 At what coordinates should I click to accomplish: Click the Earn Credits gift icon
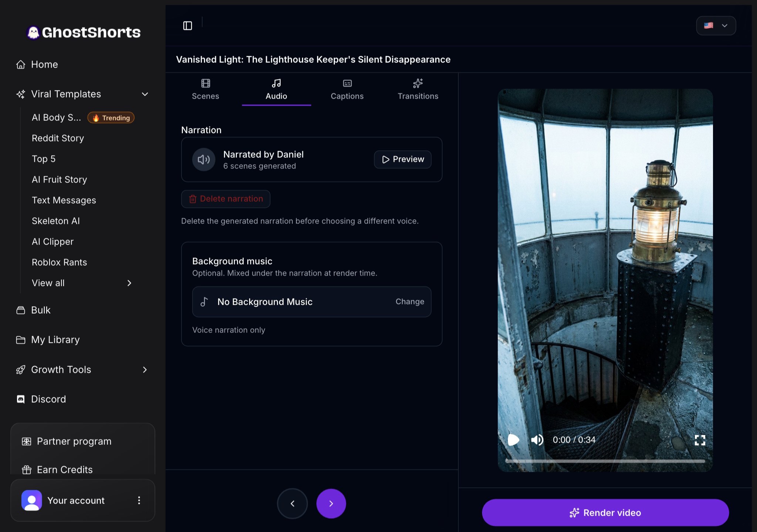tap(27, 470)
